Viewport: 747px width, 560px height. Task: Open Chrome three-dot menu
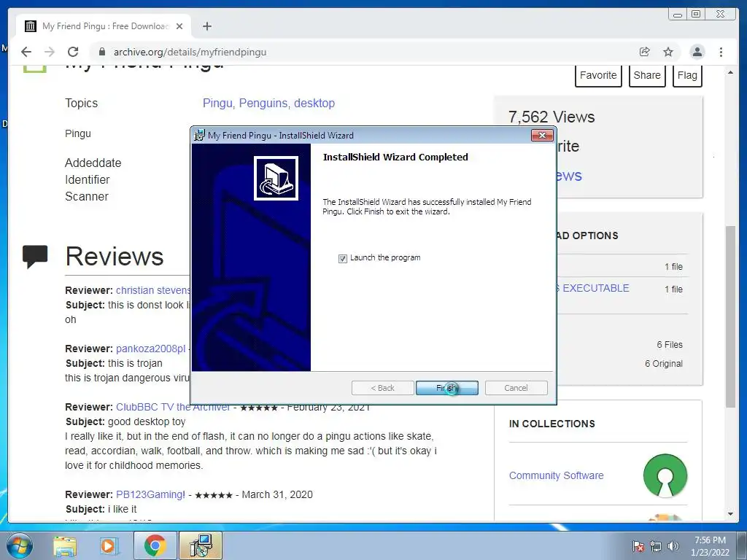tap(721, 52)
